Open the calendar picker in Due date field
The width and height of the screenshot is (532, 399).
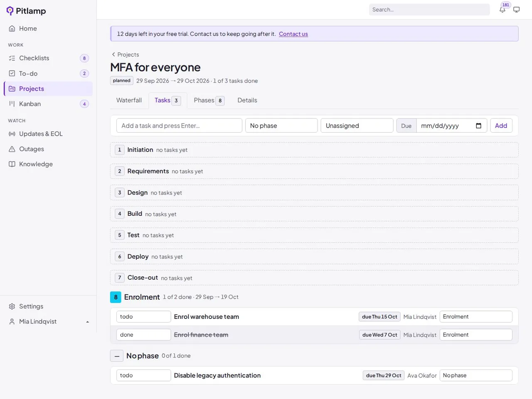pos(478,126)
